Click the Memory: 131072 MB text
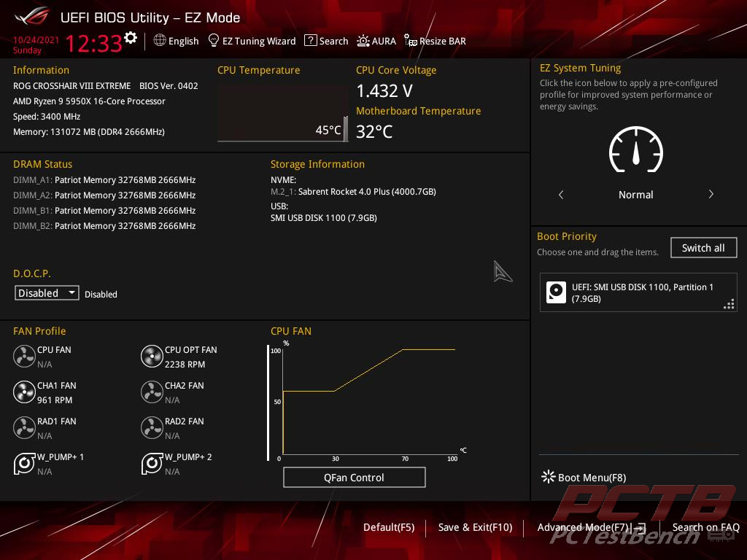 click(x=88, y=132)
